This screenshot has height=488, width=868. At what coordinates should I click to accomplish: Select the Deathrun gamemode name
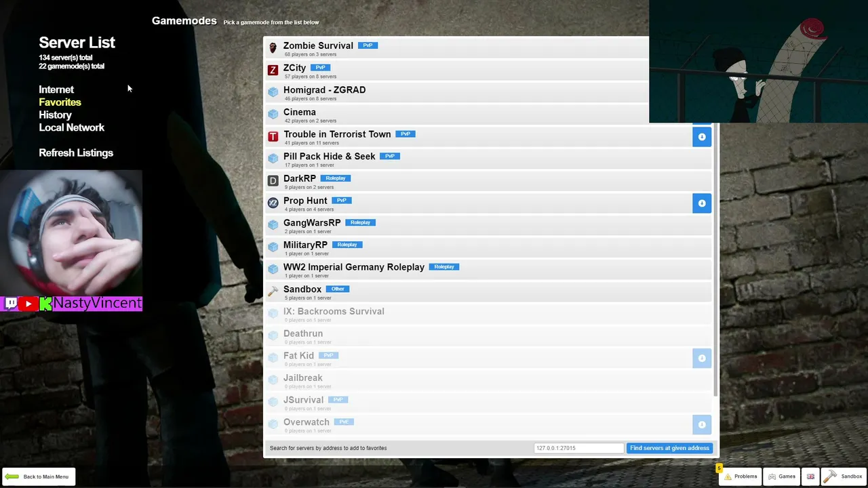[302, 333]
